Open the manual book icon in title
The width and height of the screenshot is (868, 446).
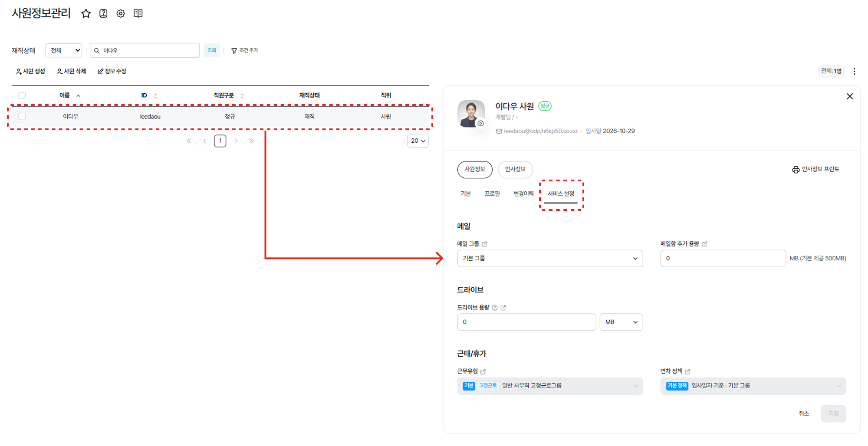pyautogui.click(x=138, y=13)
